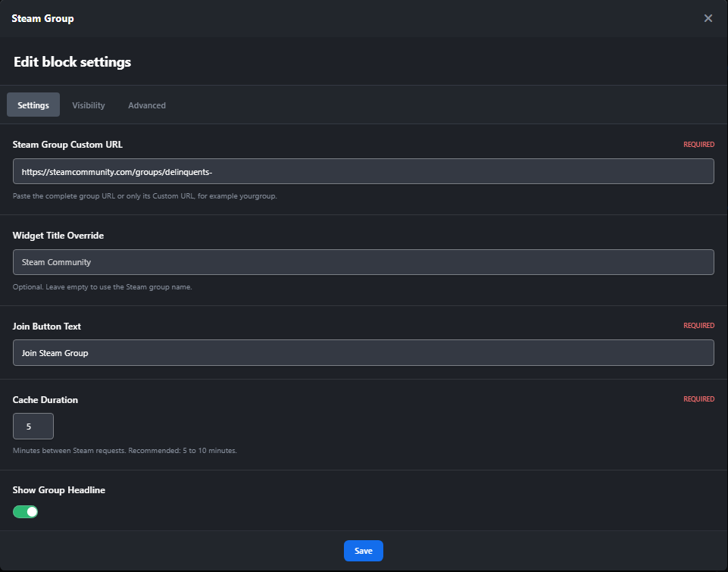Viewport: 728px width, 572px height.
Task: Focus the Widget Title Override field
Action: click(363, 262)
